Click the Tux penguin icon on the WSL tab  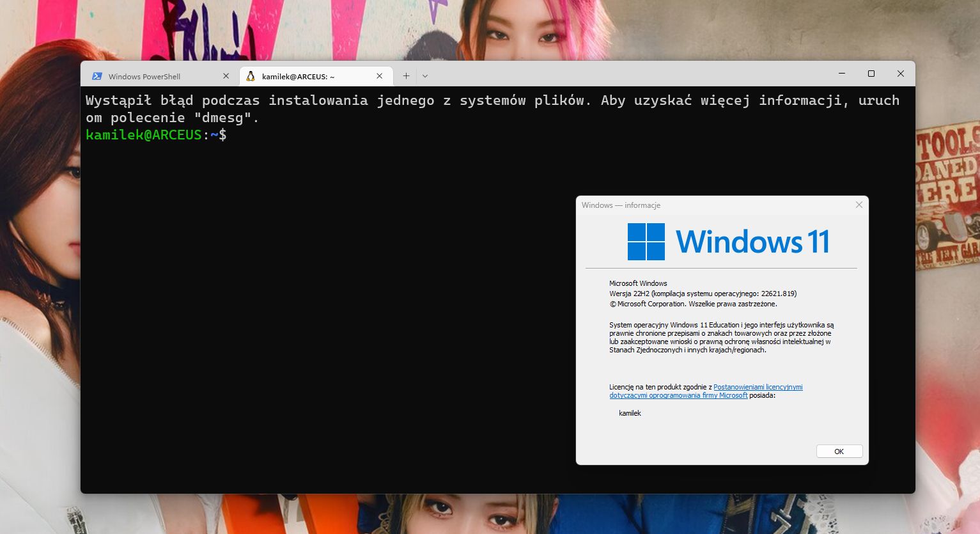(x=251, y=76)
